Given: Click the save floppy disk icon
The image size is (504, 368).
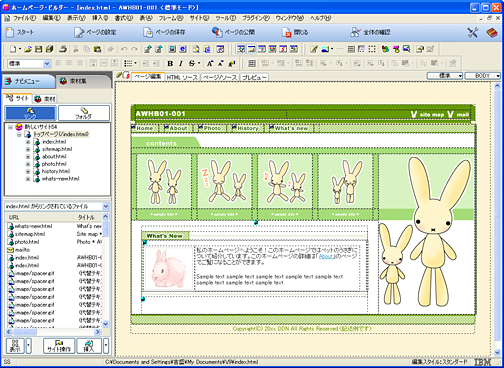Looking at the screenshot, I should tap(39, 49).
